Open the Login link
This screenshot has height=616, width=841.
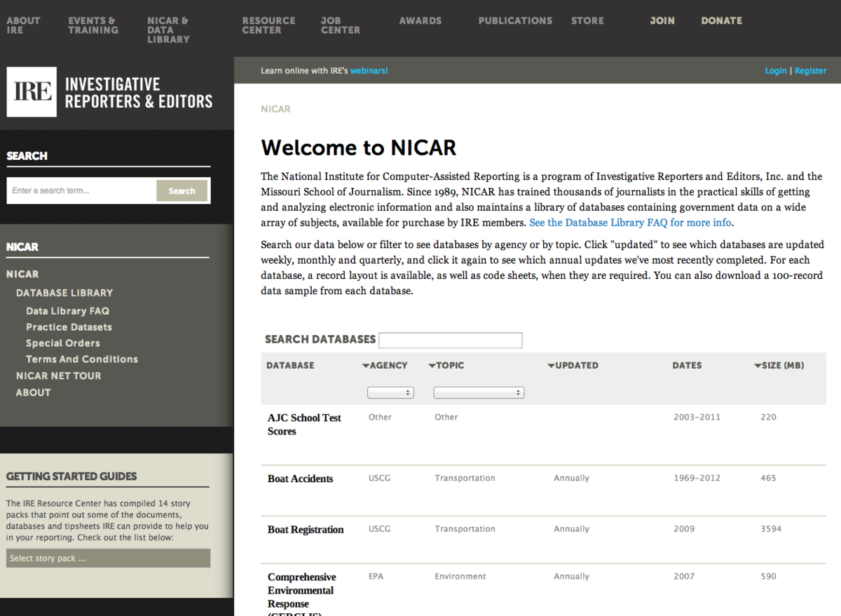pos(775,71)
